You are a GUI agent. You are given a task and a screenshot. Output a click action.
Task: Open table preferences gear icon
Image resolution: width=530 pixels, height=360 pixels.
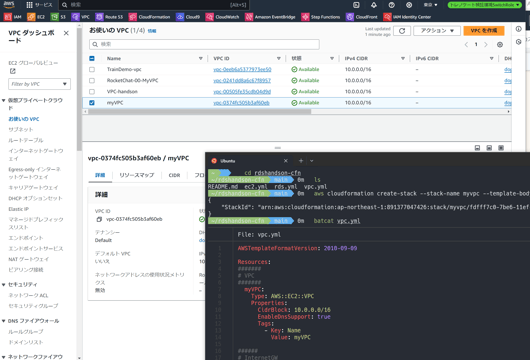coord(500,45)
